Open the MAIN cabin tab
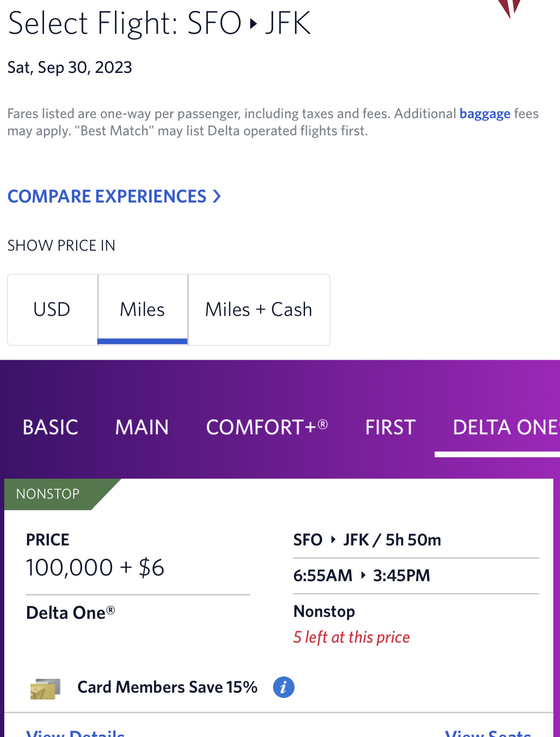Screen dimensions: 560x737 pyautogui.click(x=142, y=427)
